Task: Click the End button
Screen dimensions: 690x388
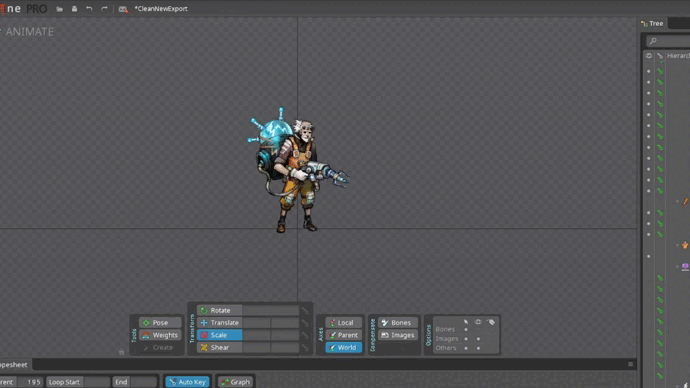Action: pos(121,382)
